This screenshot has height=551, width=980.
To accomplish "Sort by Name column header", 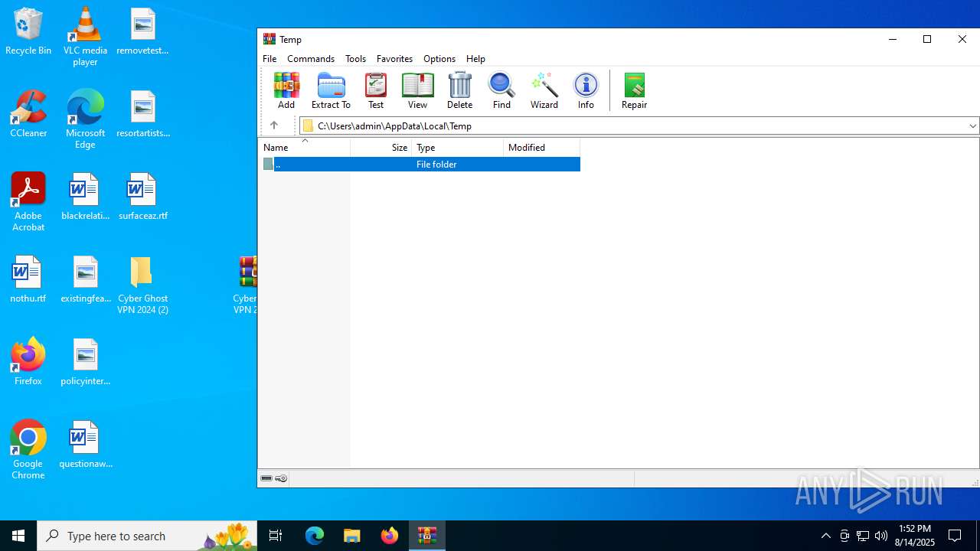I will (304, 148).
